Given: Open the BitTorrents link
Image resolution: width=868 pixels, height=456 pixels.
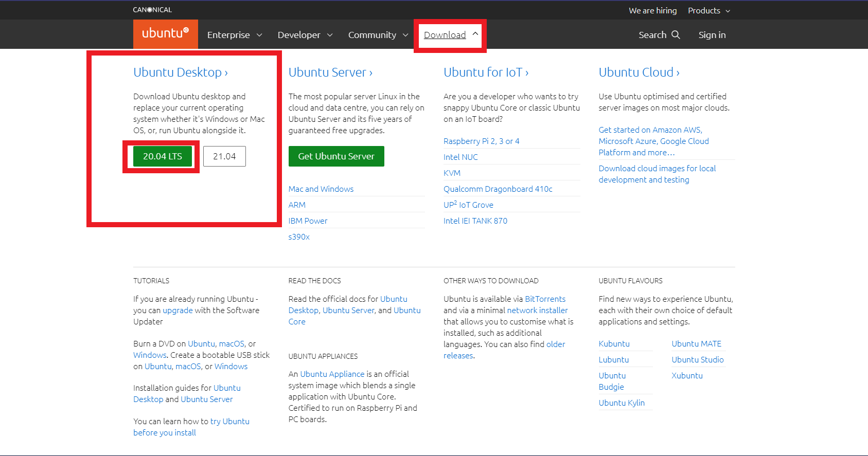Looking at the screenshot, I should click(x=545, y=299).
